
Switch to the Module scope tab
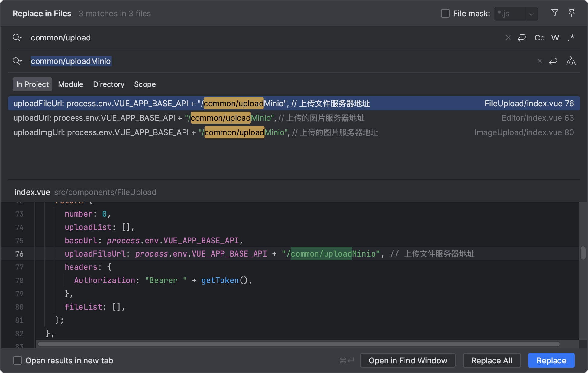pyautogui.click(x=71, y=84)
